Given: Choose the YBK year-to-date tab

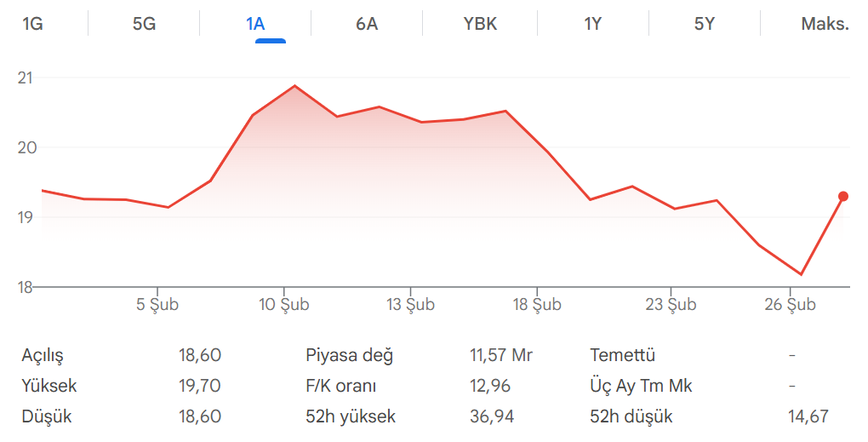Looking at the screenshot, I should (480, 24).
